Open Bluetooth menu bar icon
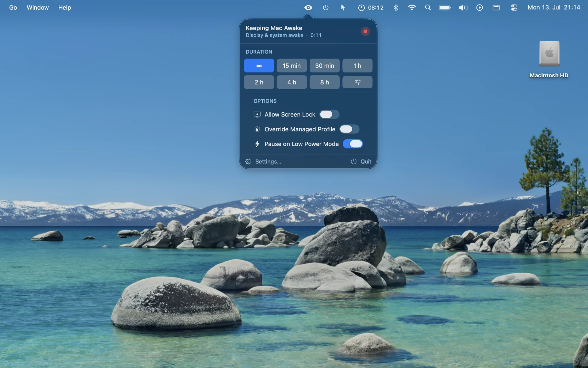This screenshot has width=588, height=368. 396,8
